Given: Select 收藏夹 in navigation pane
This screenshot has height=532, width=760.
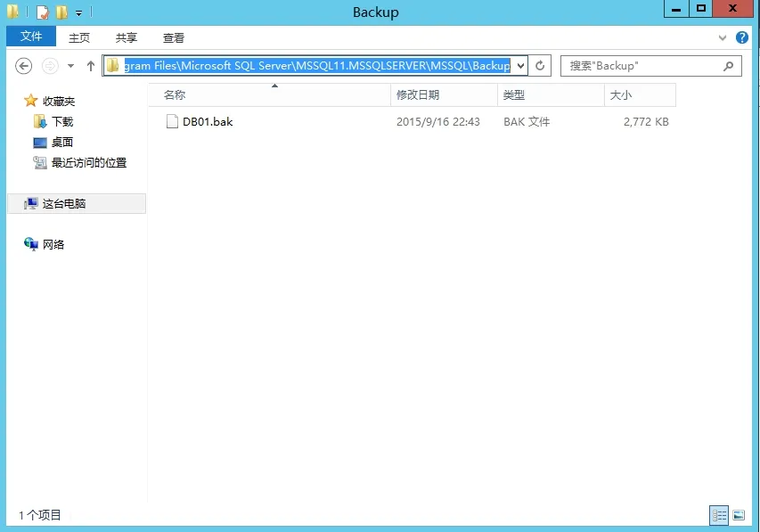Looking at the screenshot, I should point(59,102).
